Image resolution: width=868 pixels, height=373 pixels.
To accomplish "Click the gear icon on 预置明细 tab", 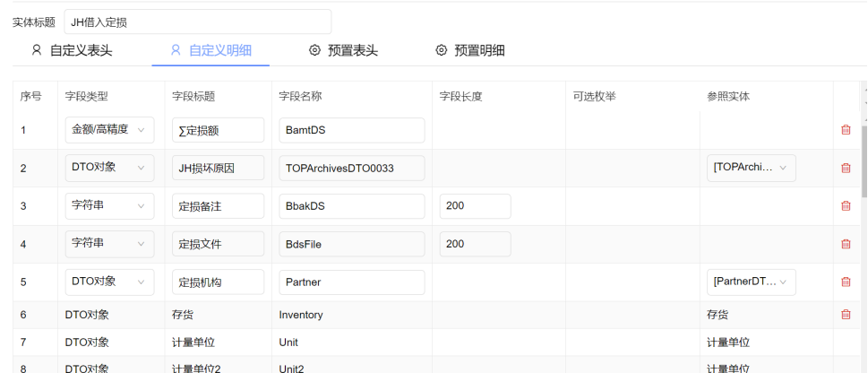I will pos(442,50).
